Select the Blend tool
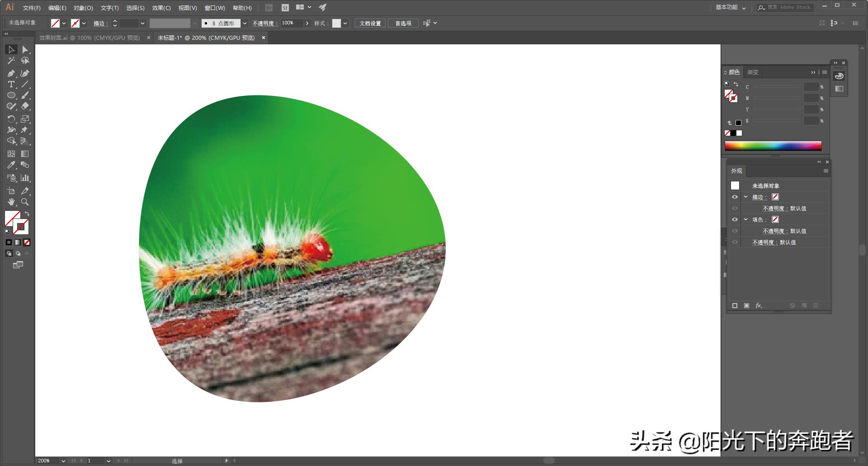 25,165
